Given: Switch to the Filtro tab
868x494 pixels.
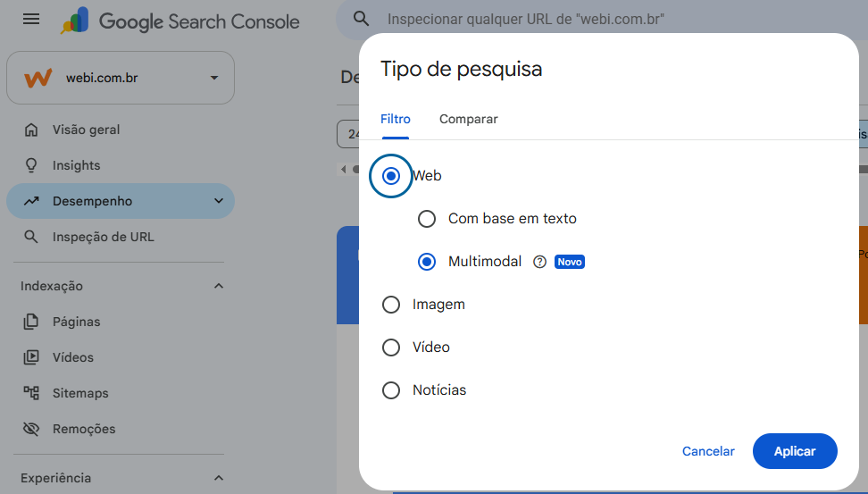Looking at the screenshot, I should pyautogui.click(x=396, y=119).
